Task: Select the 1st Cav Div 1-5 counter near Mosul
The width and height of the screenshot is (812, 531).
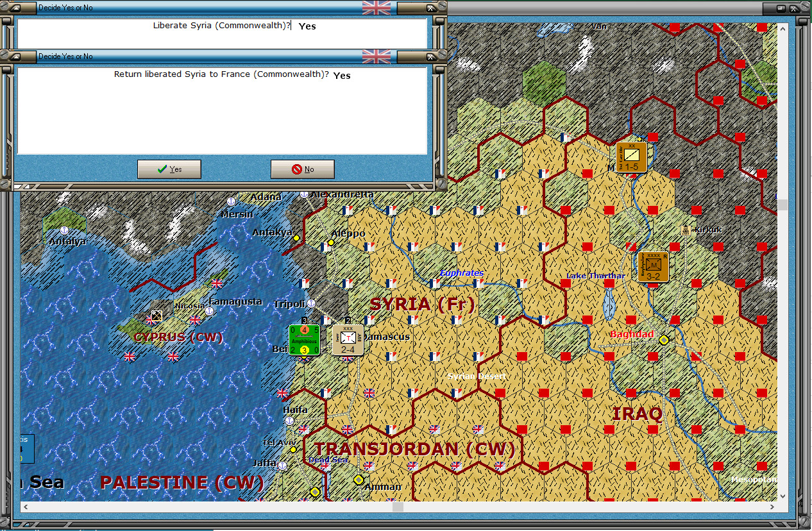Action: click(x=632, y=156)
